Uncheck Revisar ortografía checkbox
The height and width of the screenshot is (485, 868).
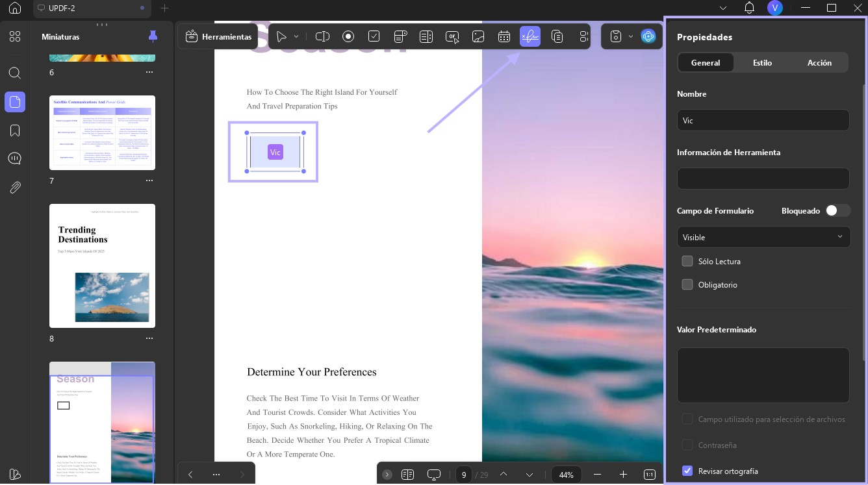click(x=687, y=471)
